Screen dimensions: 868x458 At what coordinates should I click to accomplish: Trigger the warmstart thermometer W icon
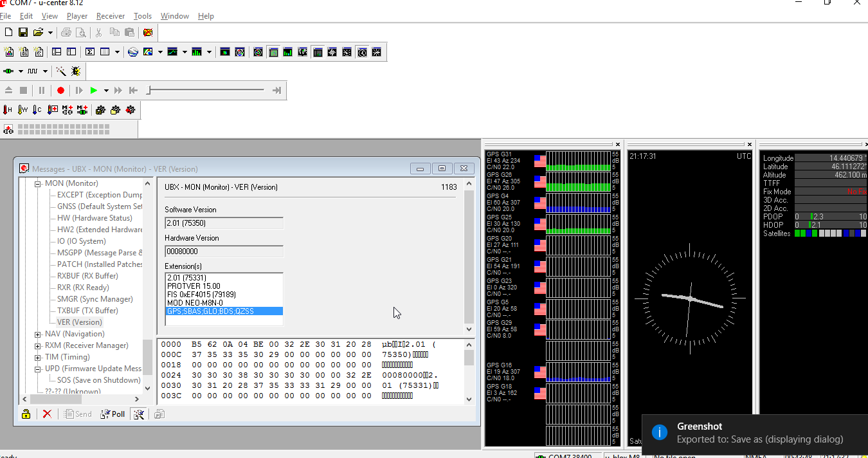pyautogui.click(x=23, y=110)
